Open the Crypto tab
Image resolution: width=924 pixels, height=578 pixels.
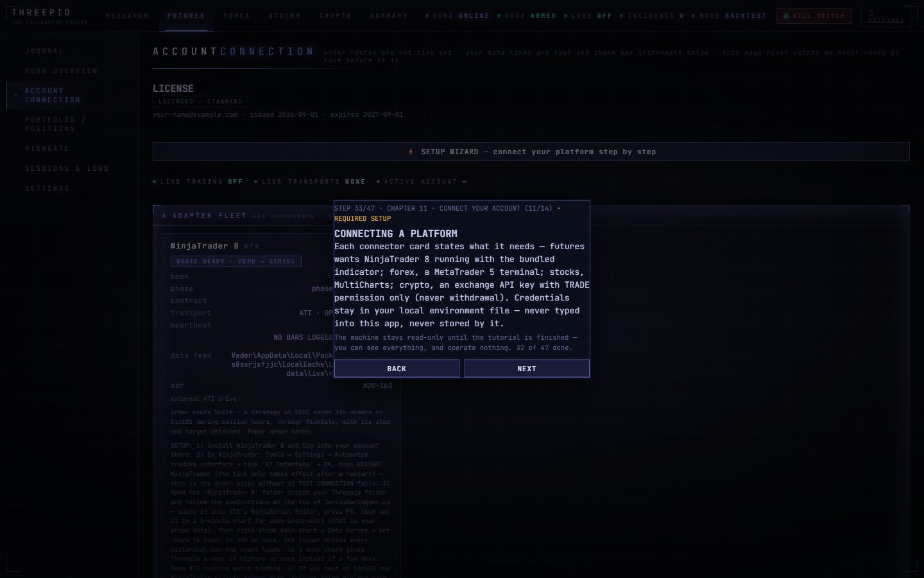click(x=336, y=16)
